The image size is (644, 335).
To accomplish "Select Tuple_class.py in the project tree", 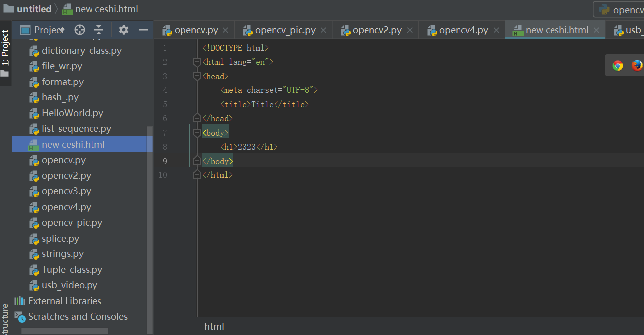I will (x=72, y=269).
